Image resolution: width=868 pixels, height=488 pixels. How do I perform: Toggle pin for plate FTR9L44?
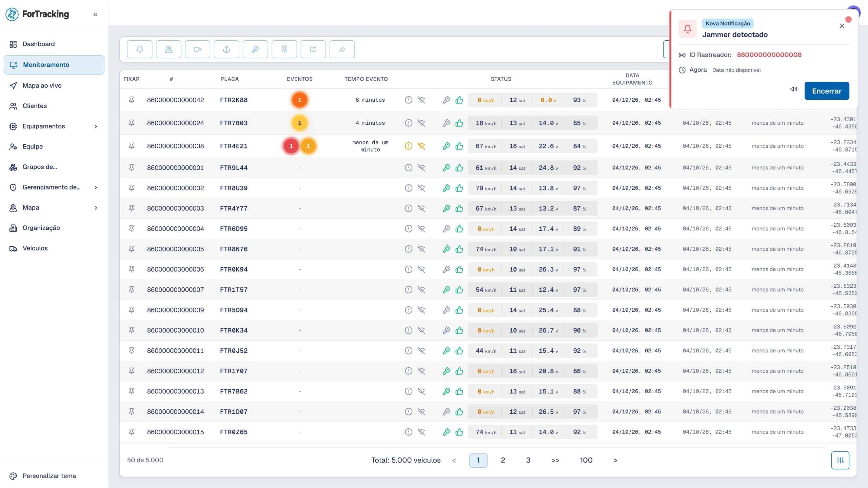[x=132, y=168]
